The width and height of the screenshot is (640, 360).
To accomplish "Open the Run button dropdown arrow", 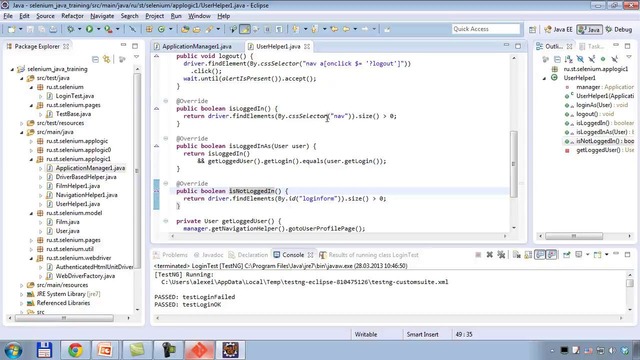I will coord(98,29).
